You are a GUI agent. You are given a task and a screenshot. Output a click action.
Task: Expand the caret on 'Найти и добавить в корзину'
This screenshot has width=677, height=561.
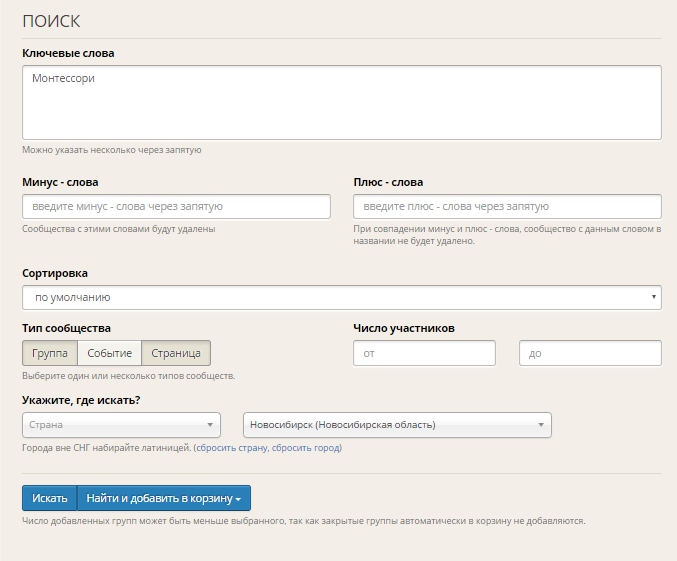(238, 499)
